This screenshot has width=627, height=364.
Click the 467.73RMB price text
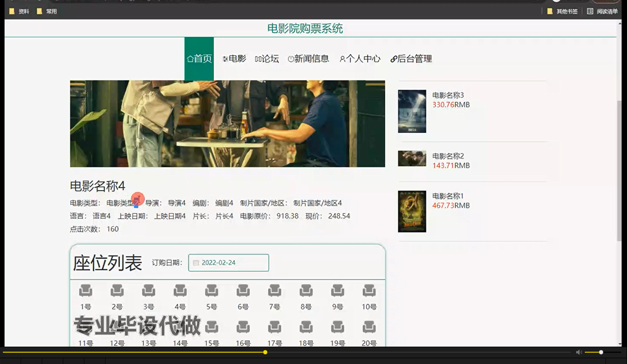point(451,206)
